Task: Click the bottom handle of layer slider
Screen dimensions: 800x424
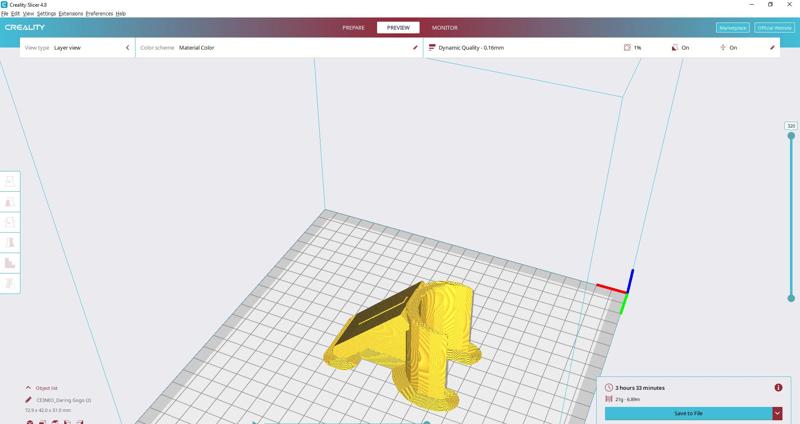Action: point(791,298)
